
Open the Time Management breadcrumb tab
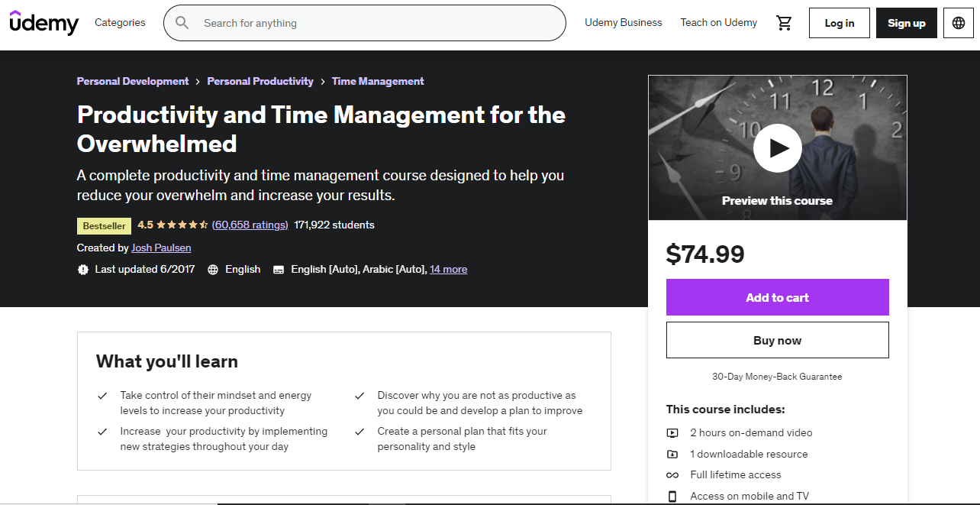377,81
